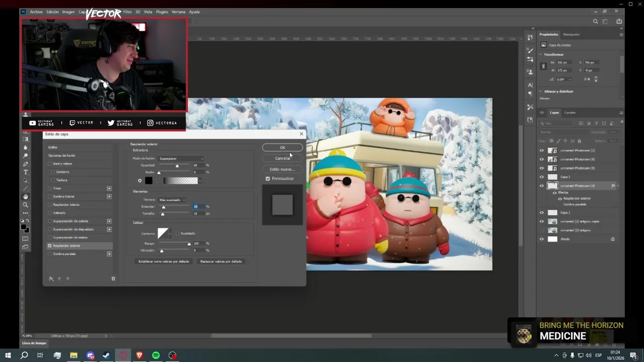Open Steam from the taskbar

(107, 355)
